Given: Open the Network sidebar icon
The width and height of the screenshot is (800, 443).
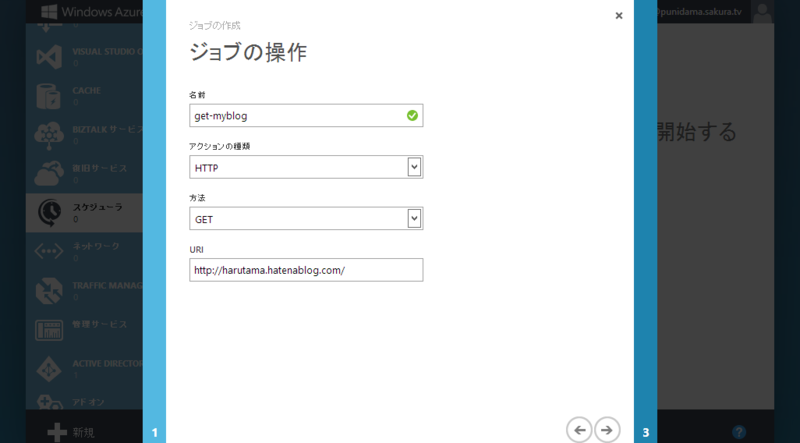Looking at the screenshot, I should pos(49,252).
